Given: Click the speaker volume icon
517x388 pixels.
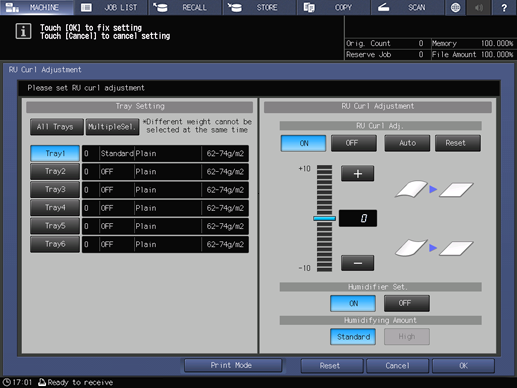Looking at the screenshot, I should pyautogui.click(x=479, y=7).
